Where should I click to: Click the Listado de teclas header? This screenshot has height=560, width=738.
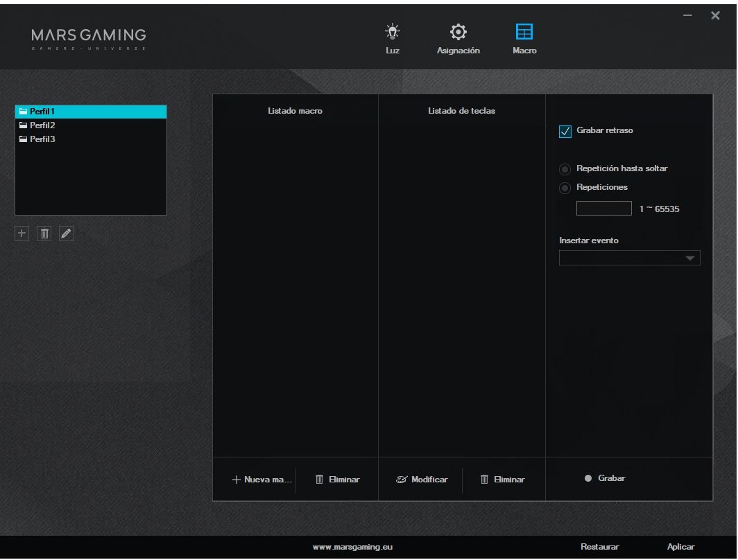(x=461, y=111)
